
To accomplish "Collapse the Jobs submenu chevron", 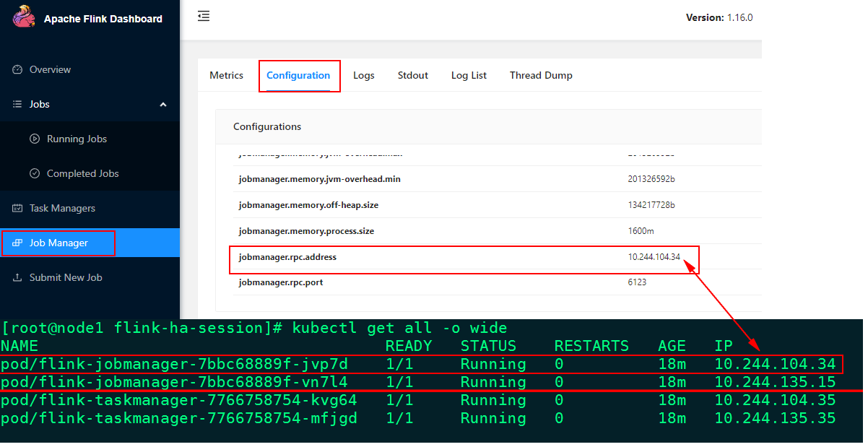I will pyautogui.click(x=163, y=105).
